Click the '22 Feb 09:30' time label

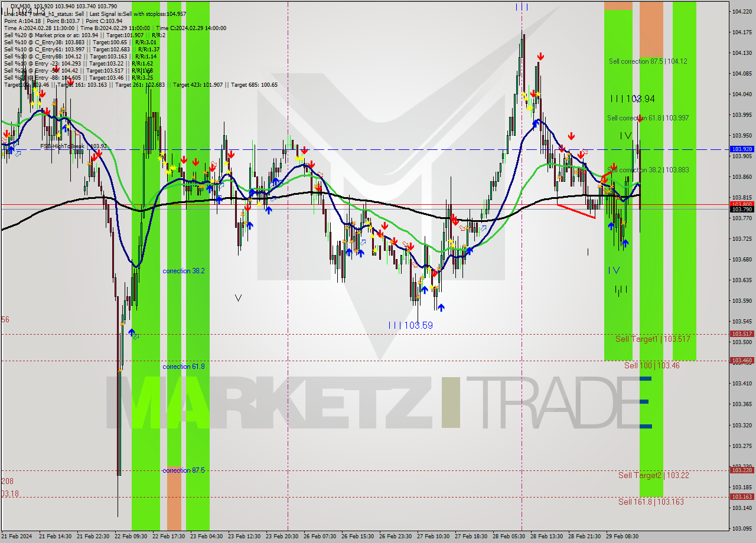click(x=131, y=537)
